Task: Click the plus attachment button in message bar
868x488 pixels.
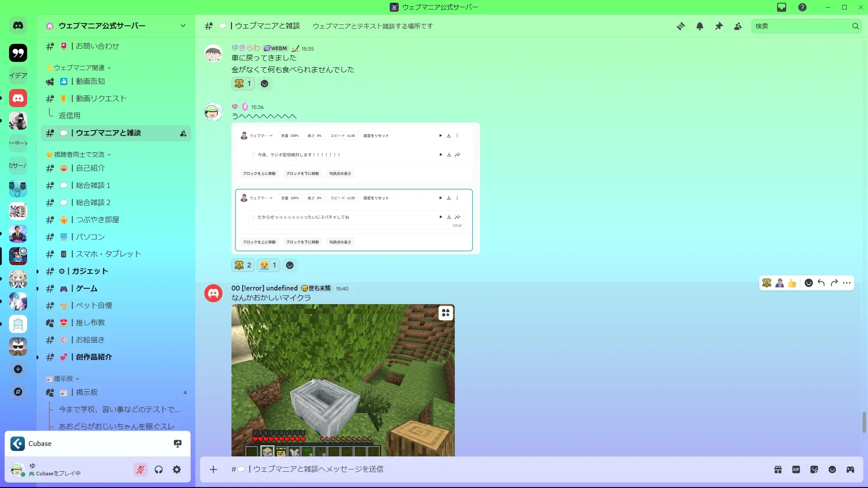Action: 213,469
